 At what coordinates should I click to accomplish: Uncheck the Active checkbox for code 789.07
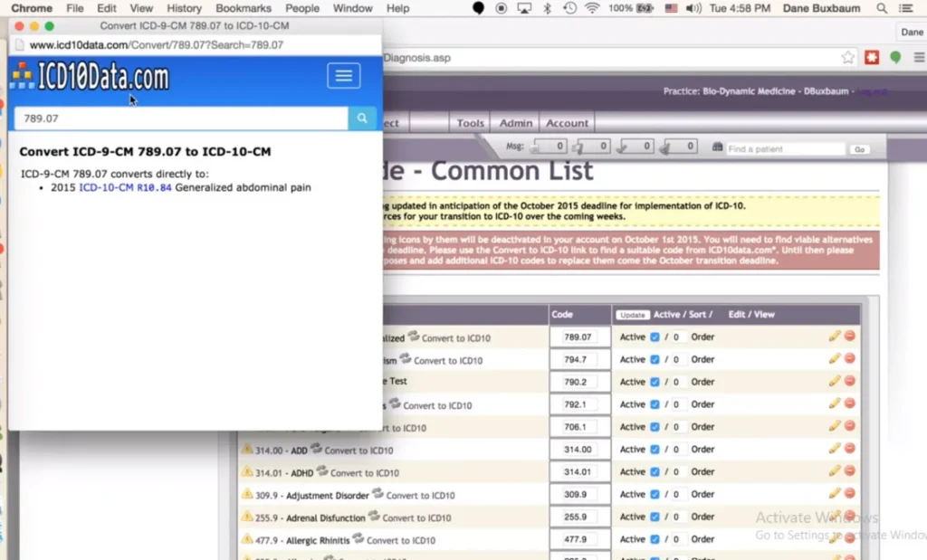coord(656,336)
